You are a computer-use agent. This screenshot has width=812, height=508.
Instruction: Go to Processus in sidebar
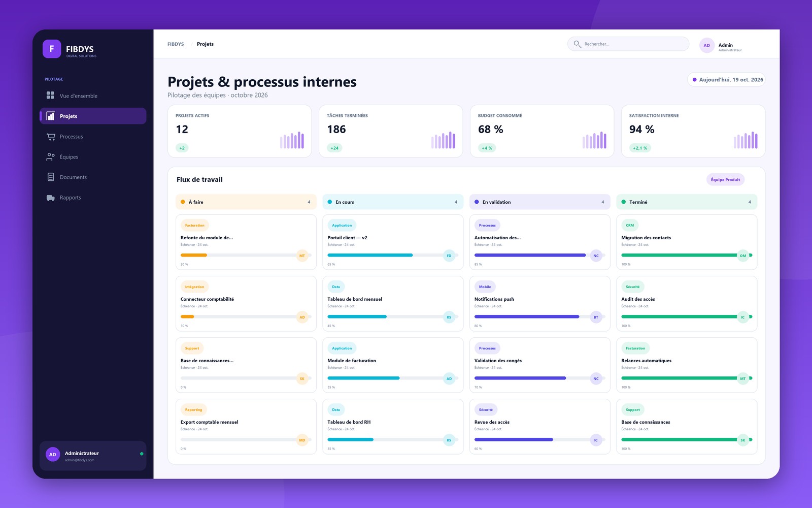click(93, 136)
